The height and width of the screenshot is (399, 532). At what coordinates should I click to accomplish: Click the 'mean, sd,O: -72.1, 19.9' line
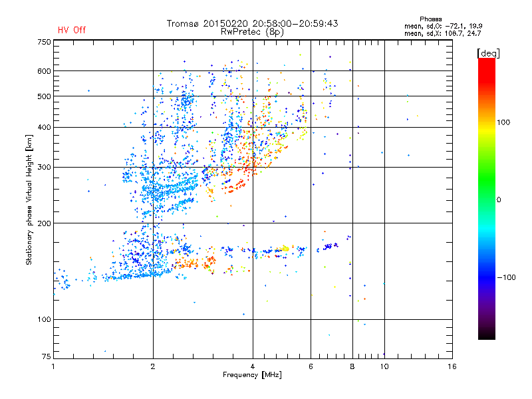443,26
